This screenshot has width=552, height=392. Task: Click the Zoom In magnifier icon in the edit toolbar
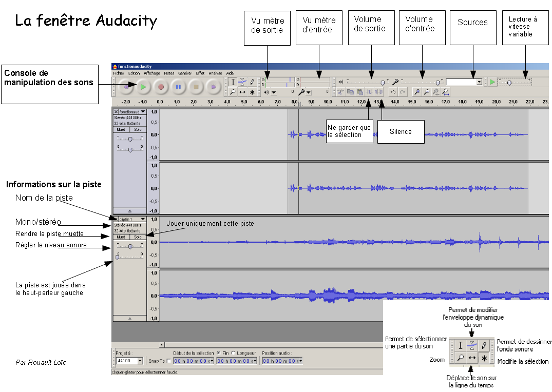(417, 92)
